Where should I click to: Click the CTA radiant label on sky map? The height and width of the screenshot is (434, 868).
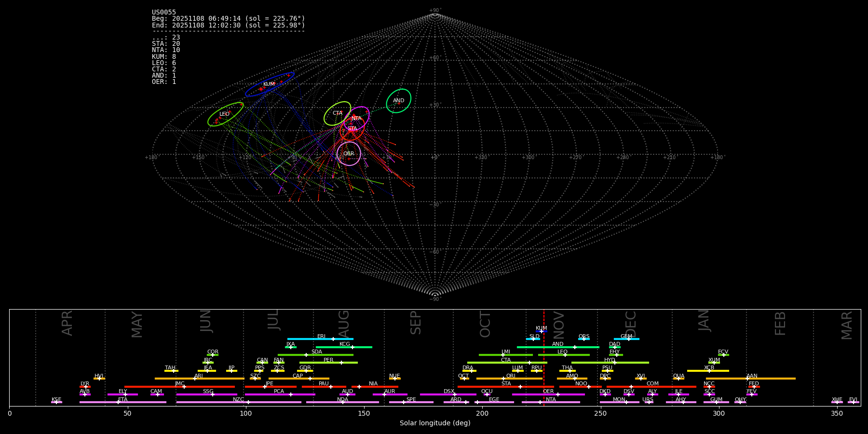337,113
